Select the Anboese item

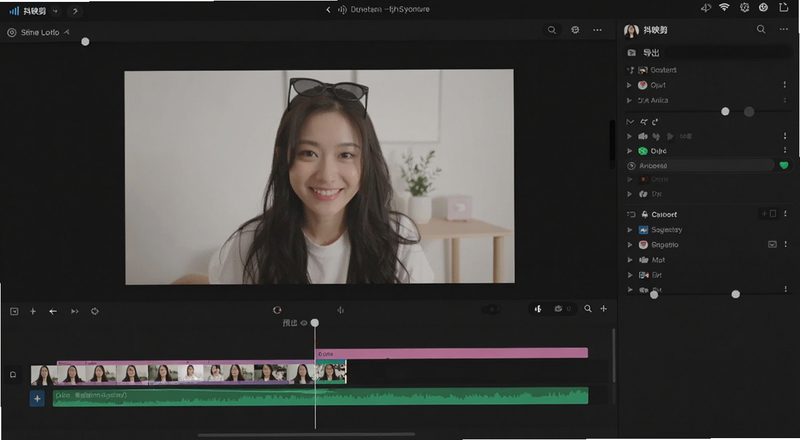tap(700, 165)
